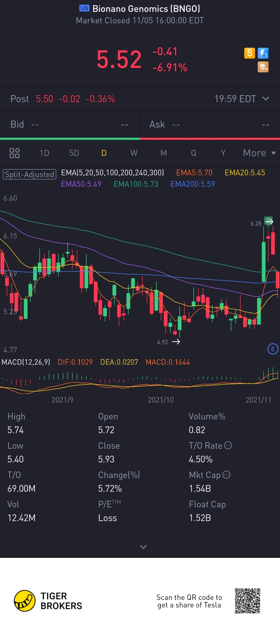Open the More timeframe dropdown
This screenshot has width=280, height=644.
tap(259, 153)
